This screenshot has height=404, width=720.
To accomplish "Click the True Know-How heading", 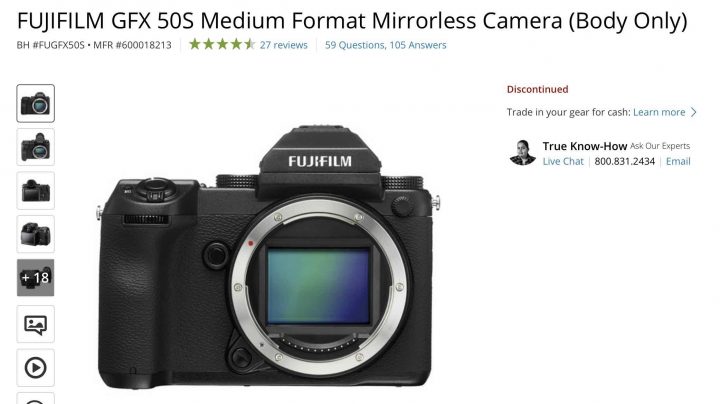I will (x=585, y=146).
